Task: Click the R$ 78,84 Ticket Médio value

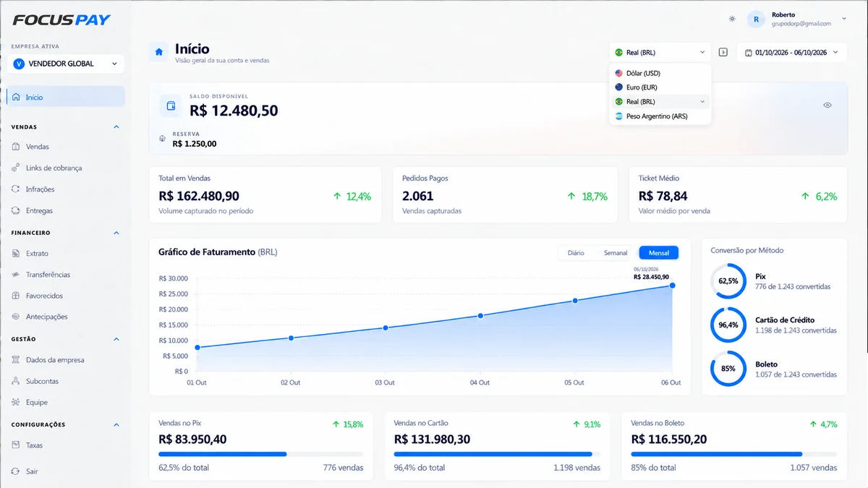Action: [663, 196]
